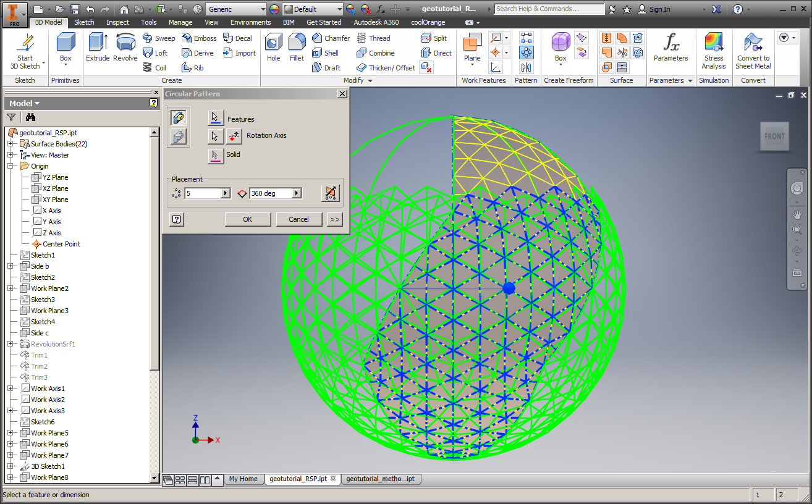Click the Import tool

(x=240, y=53)
